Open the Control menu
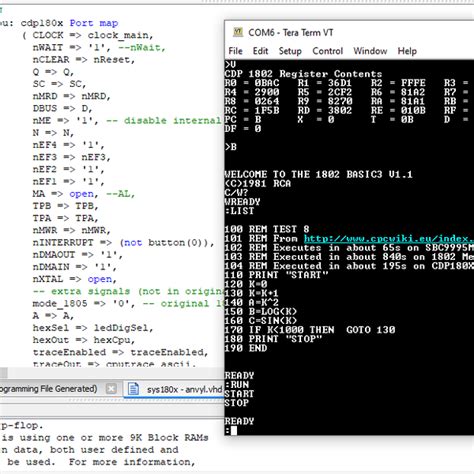The image size is (474, 474). pyautogui.click(x=327, y=51)
